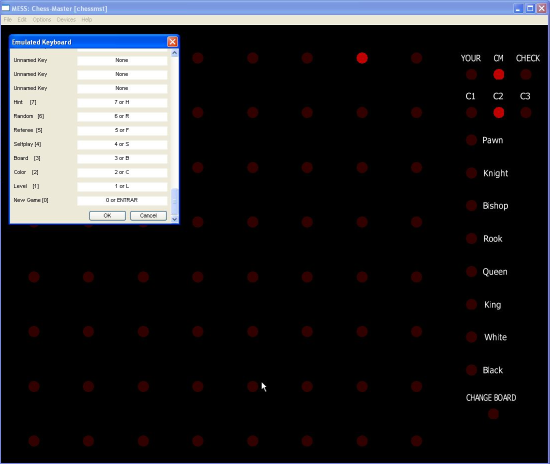Click scroll-up arrow in Emulated Keyboard dialog

point(174,53)
